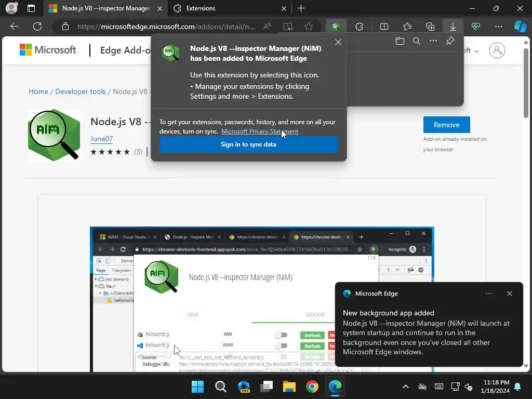Open Read aloud icon in address bar
This screenshot has width=532, height=399.
(268, 26)
